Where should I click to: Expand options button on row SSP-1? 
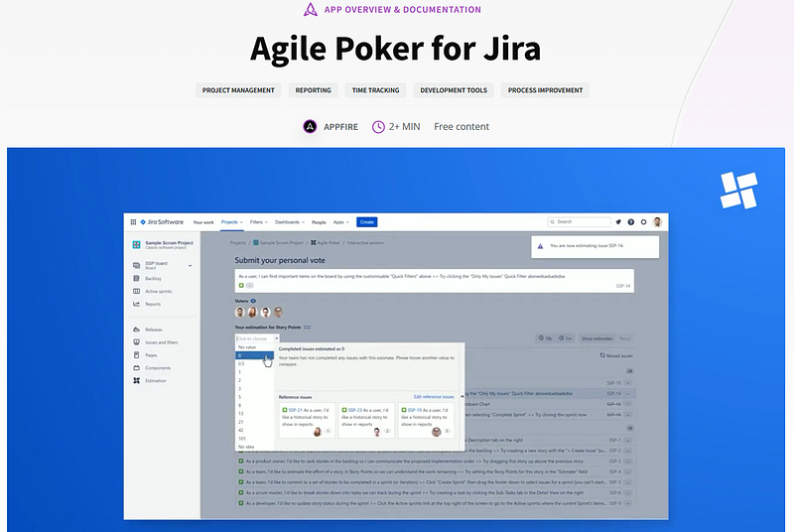(x=628, y=441)
